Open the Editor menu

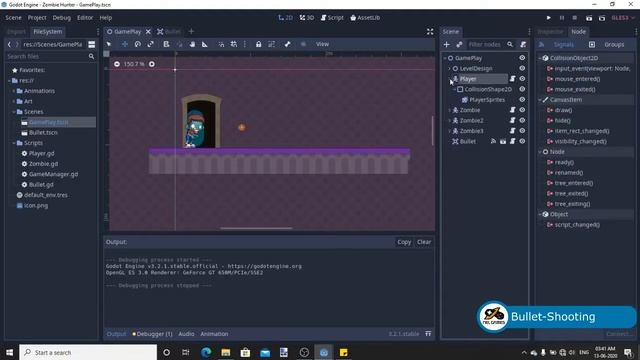(85, 18)
